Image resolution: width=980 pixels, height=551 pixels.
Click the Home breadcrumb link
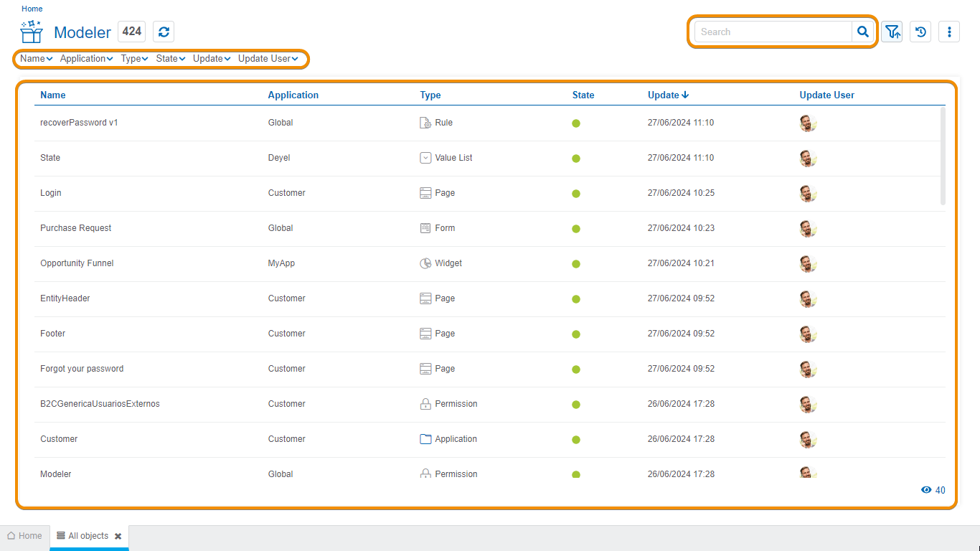[x=32, y=9]
